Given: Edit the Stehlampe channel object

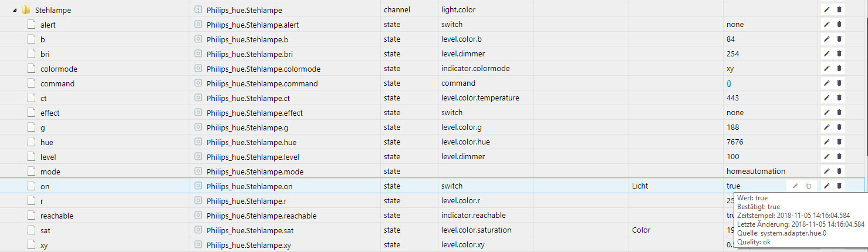Looking at the screenshot, I should [x=826, y=10].
